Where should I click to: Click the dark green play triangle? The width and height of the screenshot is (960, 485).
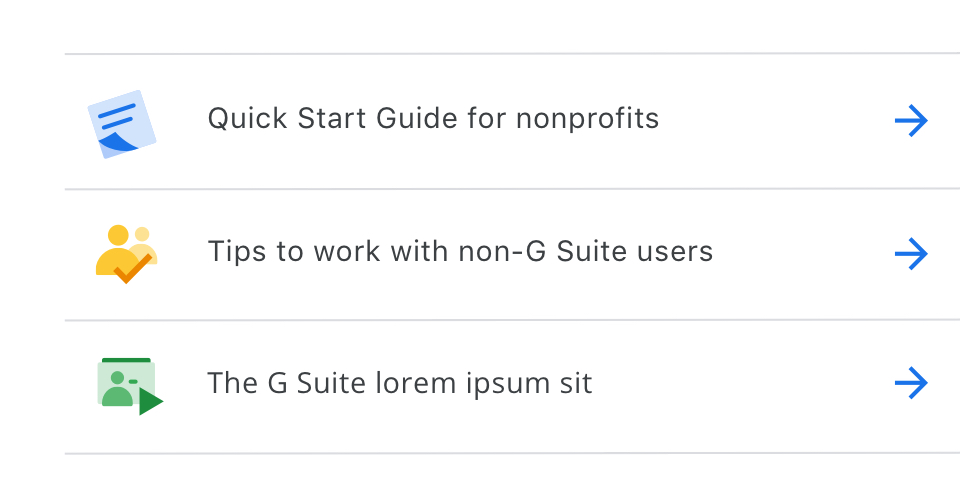[151, 402]
